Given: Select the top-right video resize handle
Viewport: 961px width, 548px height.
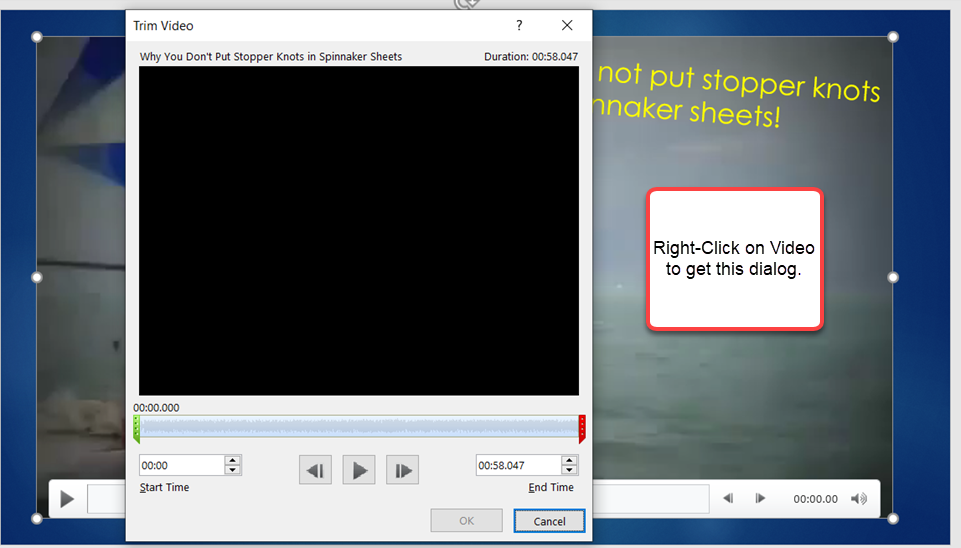Looking at the screenshot, I should [x=893, y=37].
